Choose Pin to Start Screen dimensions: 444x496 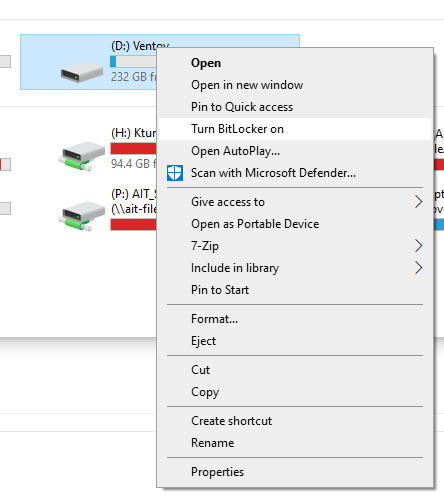pos(295,290)
